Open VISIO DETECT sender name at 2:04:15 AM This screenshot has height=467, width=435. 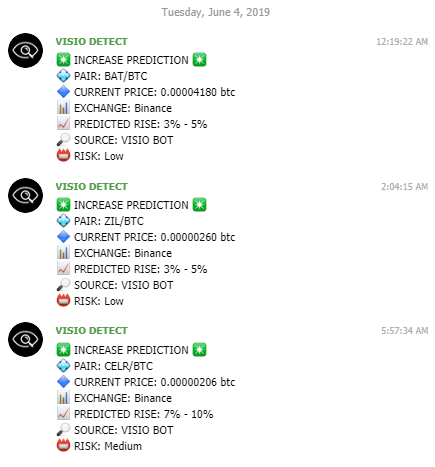click(91, 187)
